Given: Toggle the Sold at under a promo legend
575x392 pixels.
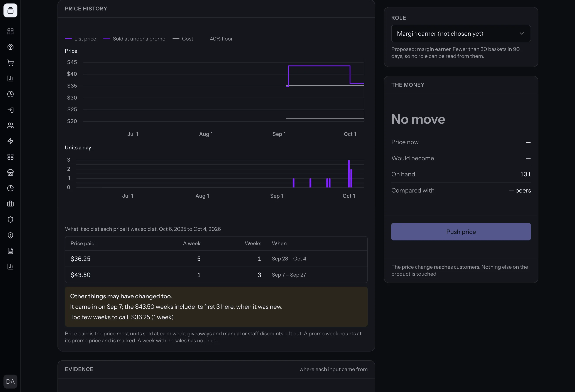Looking at the screenshot, I should pos(134,39).
